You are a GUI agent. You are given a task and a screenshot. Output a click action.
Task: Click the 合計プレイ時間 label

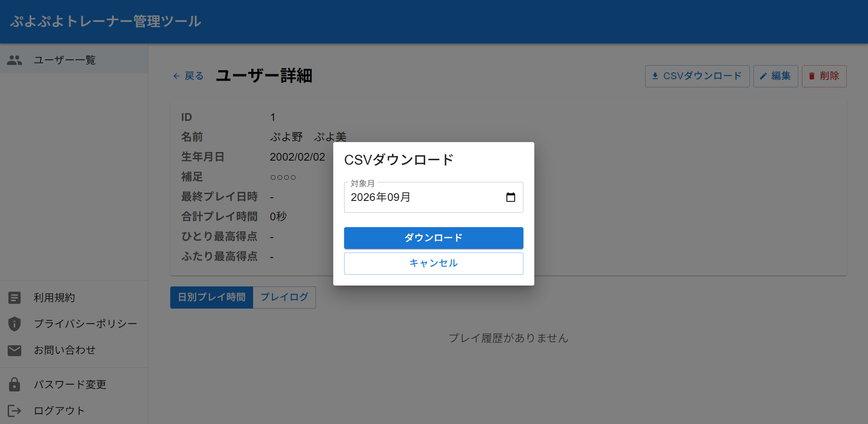(220, 217)
